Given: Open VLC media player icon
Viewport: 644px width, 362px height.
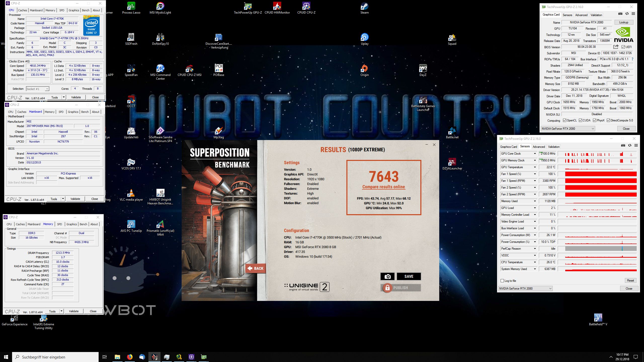Looking at the screenshot, I should (131, 195).
